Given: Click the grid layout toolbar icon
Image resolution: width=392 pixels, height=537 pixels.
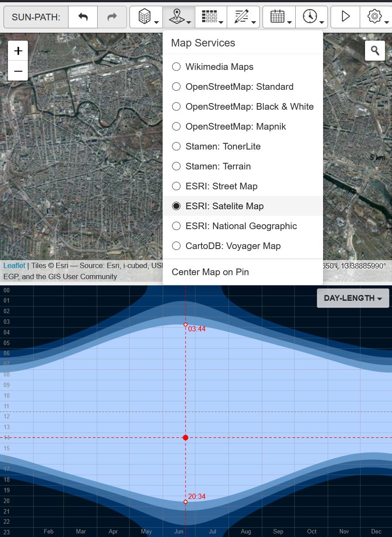Looking at the screenshot, I should pos(211,17).
